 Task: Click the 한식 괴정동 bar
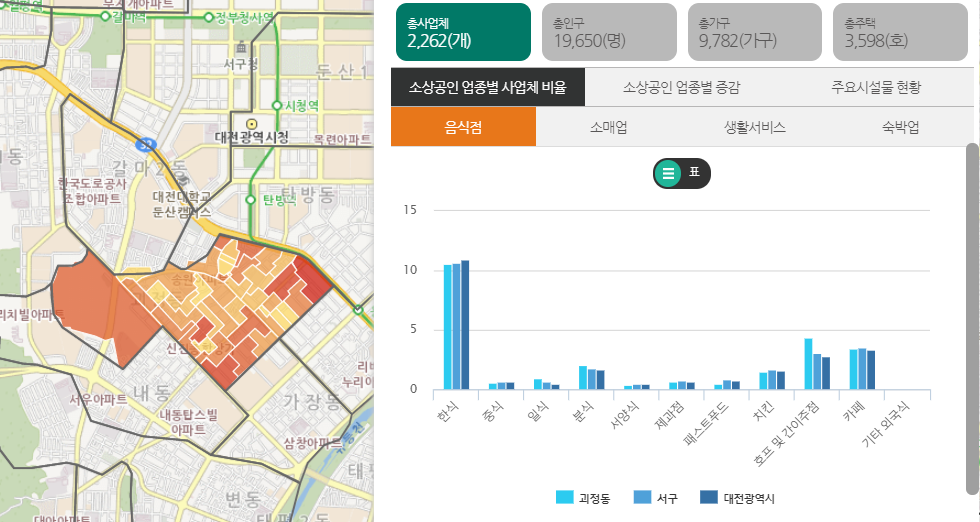point(448,327)
